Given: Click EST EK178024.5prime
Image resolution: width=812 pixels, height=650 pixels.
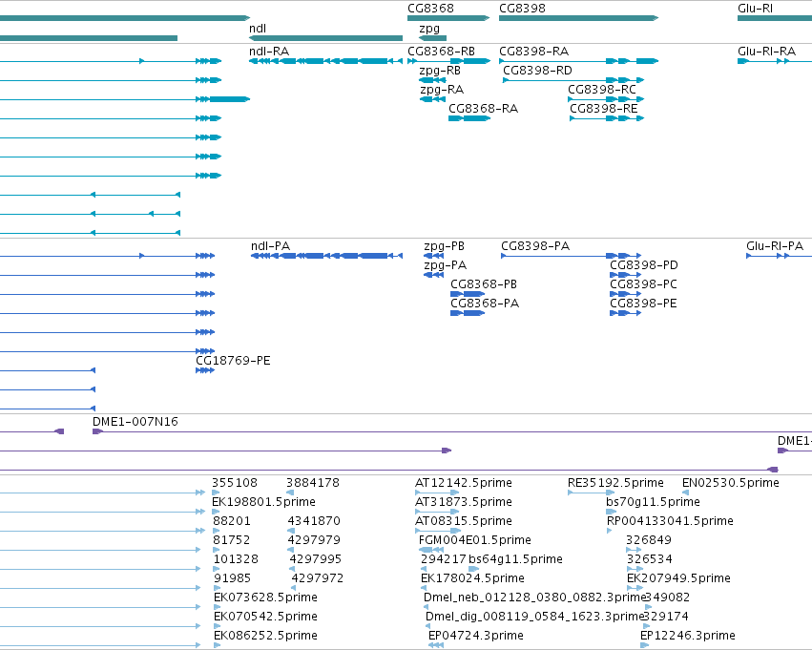Looking at the screenshot, I should tap(473, 578).
